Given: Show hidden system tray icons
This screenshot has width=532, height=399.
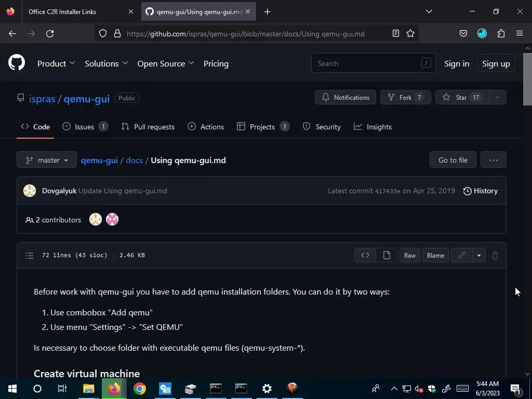Looking at the screenshot, I should (394, 389).
